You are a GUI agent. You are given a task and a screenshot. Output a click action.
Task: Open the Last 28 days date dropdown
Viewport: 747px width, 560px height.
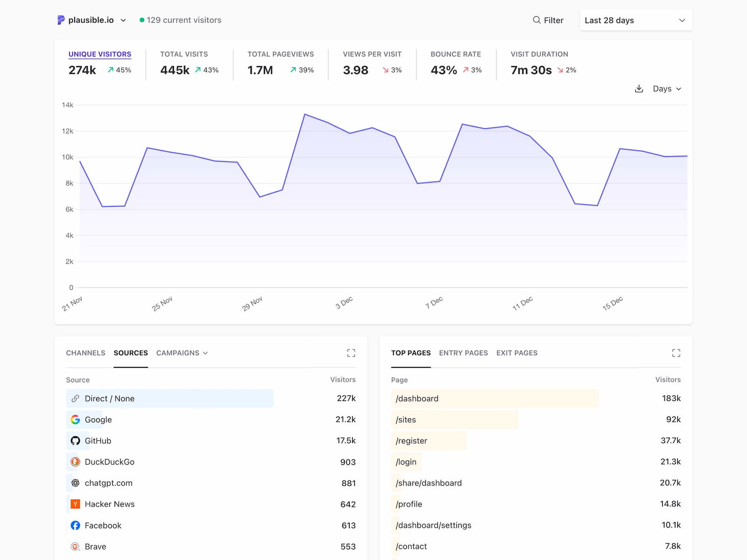pyautogui.click(x=635, y=20)
